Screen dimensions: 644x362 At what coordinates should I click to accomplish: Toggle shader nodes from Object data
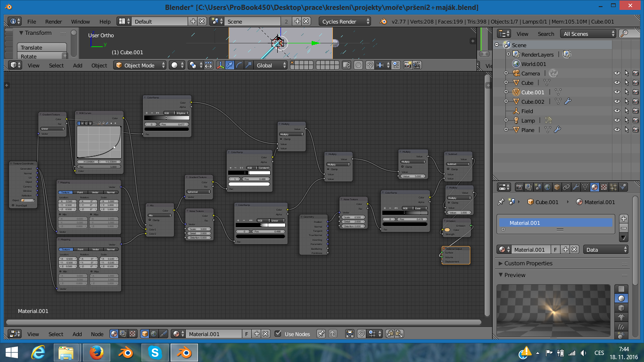click(x=145, y=334)
